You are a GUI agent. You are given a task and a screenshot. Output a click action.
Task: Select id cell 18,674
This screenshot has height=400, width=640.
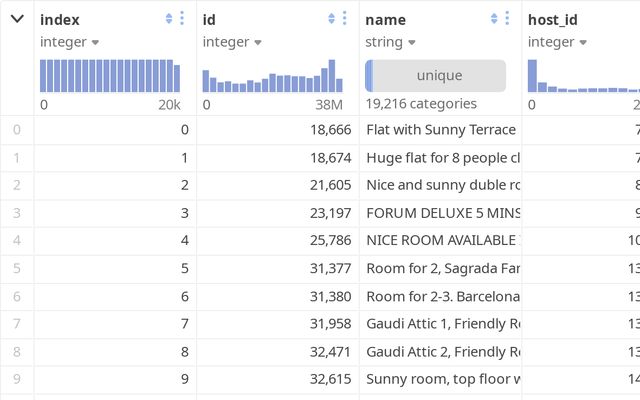click(278, 158)
